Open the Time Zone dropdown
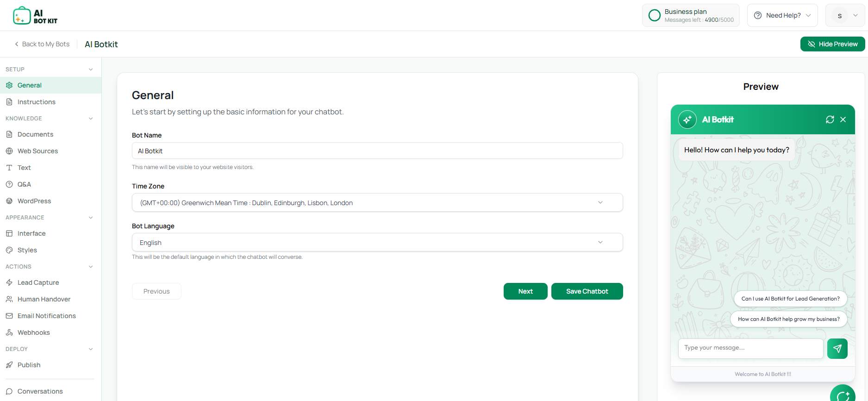This screenshot has height=401, width=868. (x=377, y=203)
